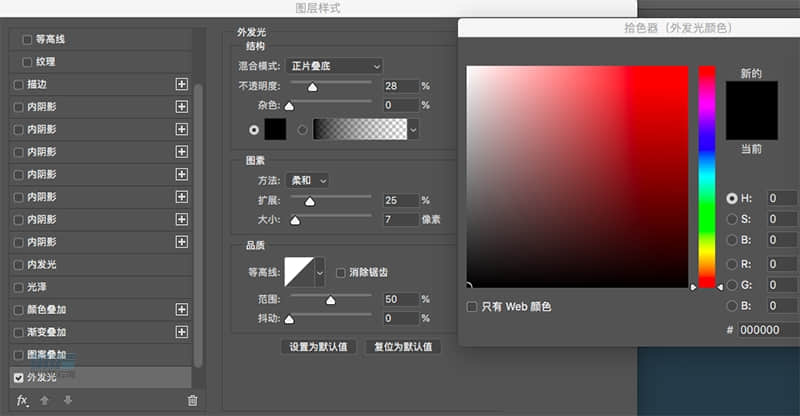Click the 抖动 slider handle
The height and width of the screenshot is (416, 800).
(x=289, y=320)
